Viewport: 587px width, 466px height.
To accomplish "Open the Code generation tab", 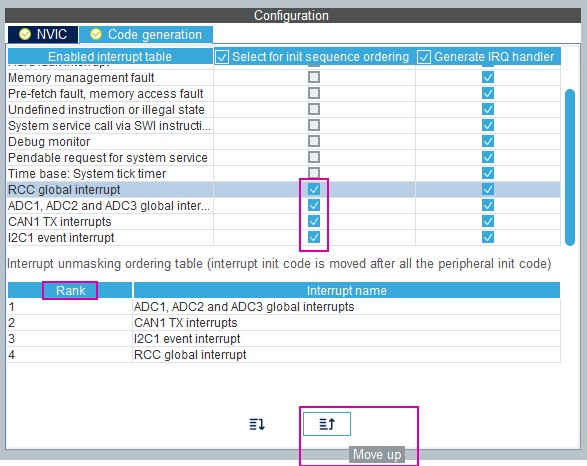I will [x=146, y=34].
